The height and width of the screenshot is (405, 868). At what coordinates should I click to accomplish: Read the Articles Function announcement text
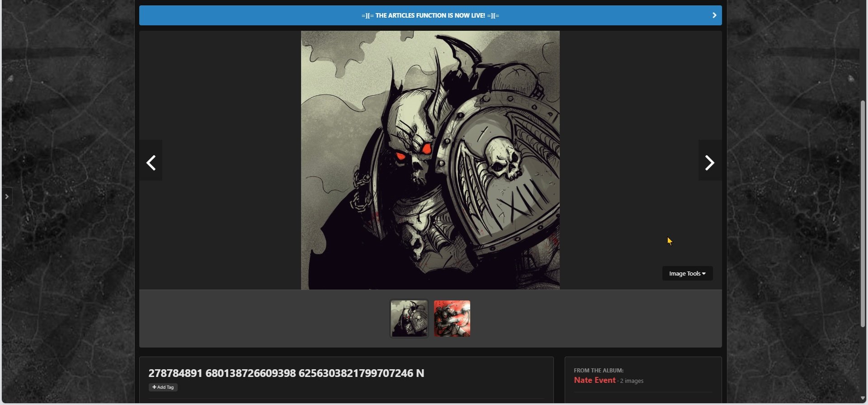430,15
